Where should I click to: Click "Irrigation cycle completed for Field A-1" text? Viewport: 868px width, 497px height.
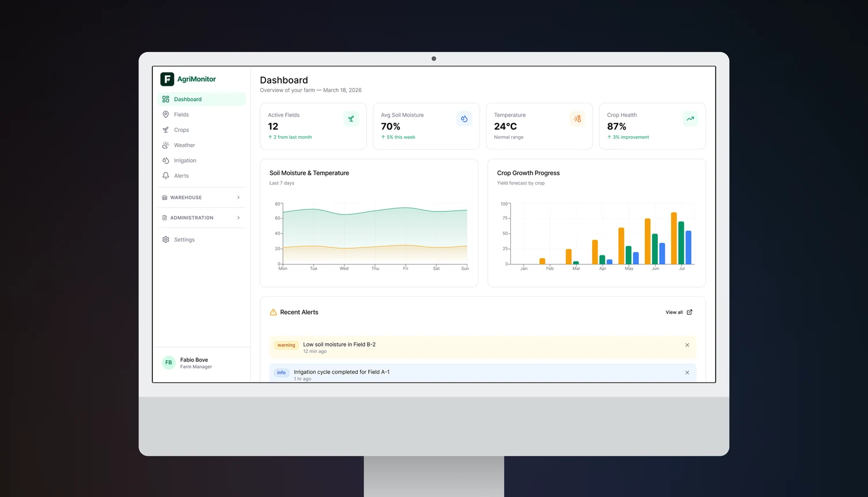tap(342, 372)
